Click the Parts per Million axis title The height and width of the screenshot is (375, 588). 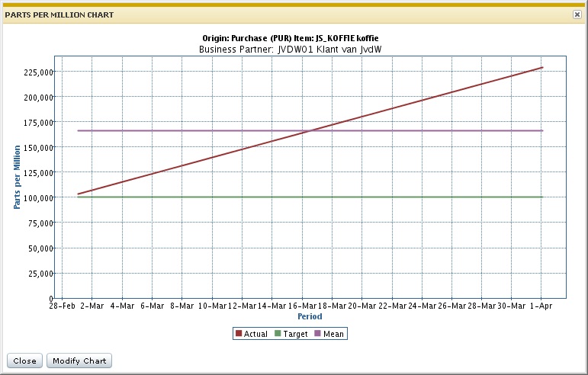point(17,178)
